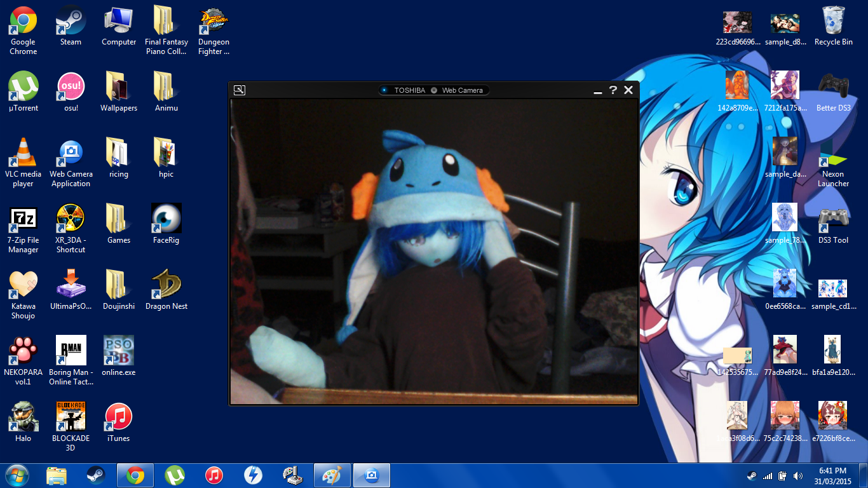868x488 pixels.
Task: Click the lightning bolt taskbar icon
Action: pos(253,475)
